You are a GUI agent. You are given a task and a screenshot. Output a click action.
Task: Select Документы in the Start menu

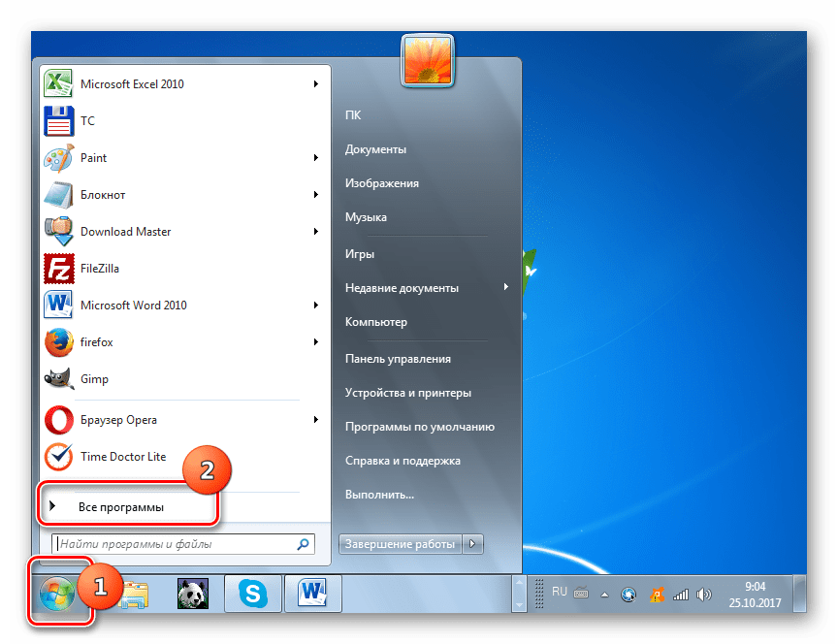point(376,148)
